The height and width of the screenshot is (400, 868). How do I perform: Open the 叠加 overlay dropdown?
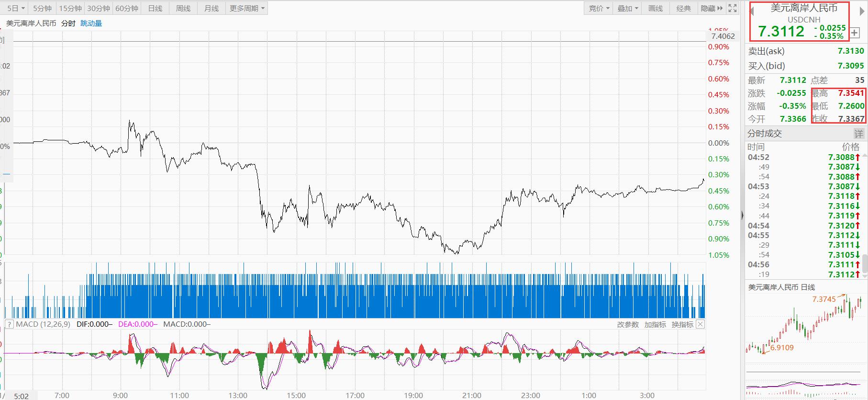point(627,8)
